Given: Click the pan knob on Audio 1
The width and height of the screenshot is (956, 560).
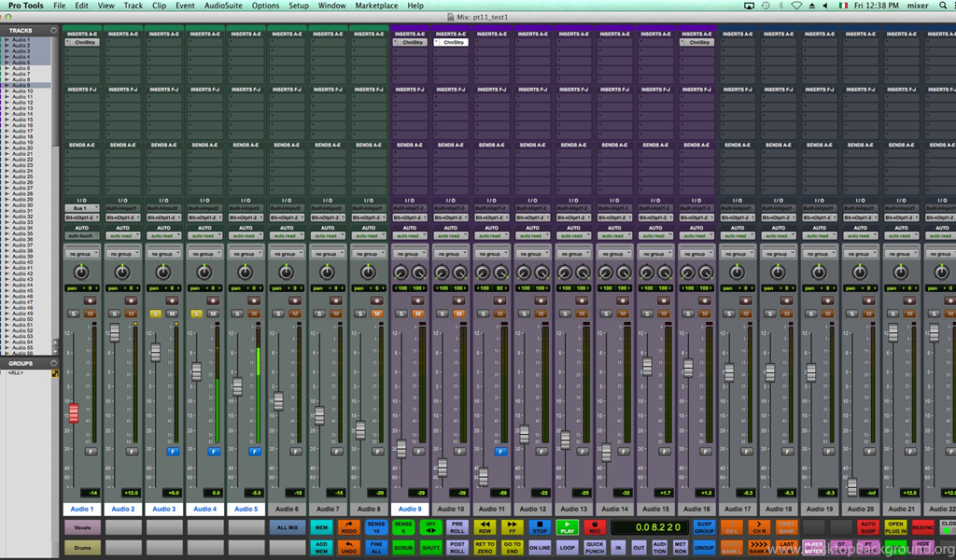Looking at the screenshot, I should (x=82, y=272).
